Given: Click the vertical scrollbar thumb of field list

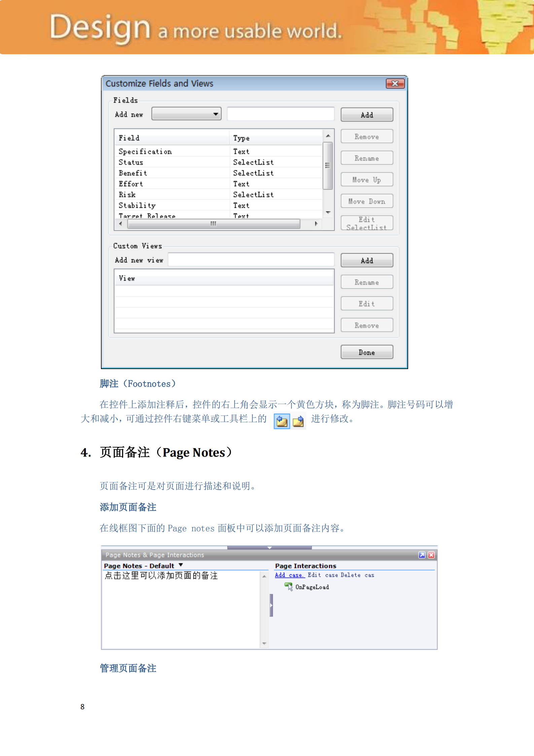Looking at the screenshot, I should pyautogui.click(x=328, y=165).
